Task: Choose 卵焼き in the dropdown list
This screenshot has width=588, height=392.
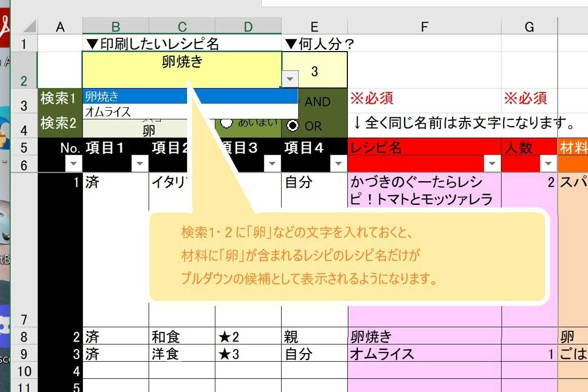Action: [190, 97]
